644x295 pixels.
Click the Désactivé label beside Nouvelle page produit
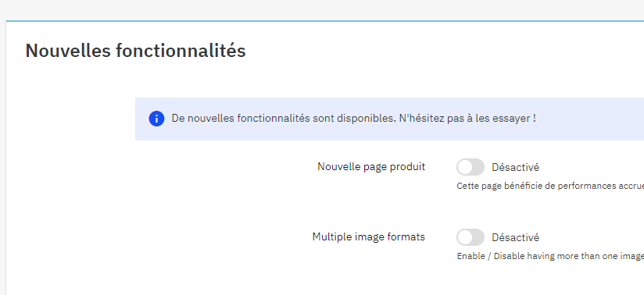[516, 167]
